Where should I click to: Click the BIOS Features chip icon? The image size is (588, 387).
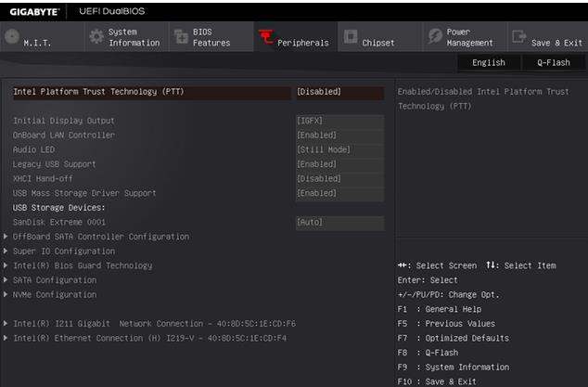(181, 37)
